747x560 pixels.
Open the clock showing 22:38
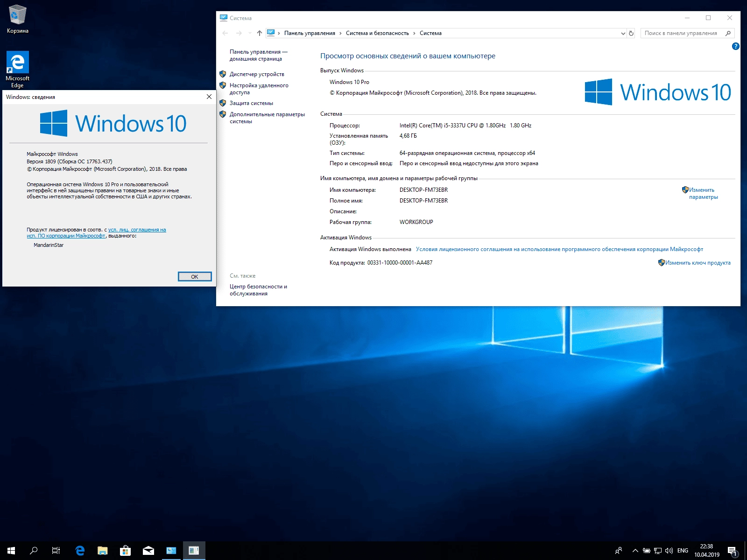coord(706,551)
